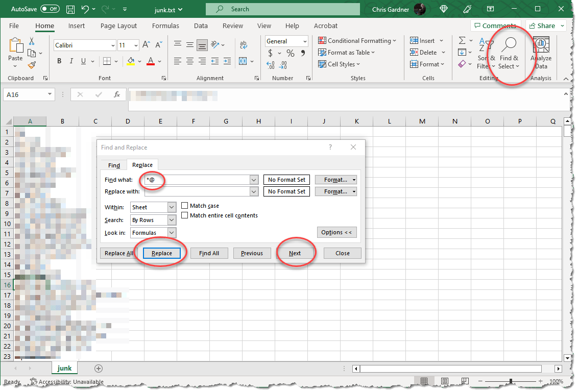Click the Format Painter brush icon
Image resolution: width=578 pixels, height=392 pixels.
pos(32,65)
